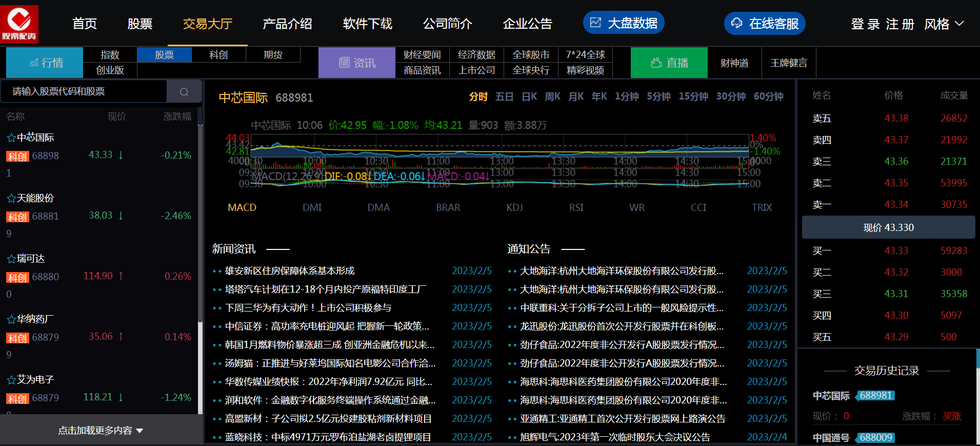Open news 雄安新区住房保障体系基本形成
This screenshot has height=446, width=980.
coord(290,271)
